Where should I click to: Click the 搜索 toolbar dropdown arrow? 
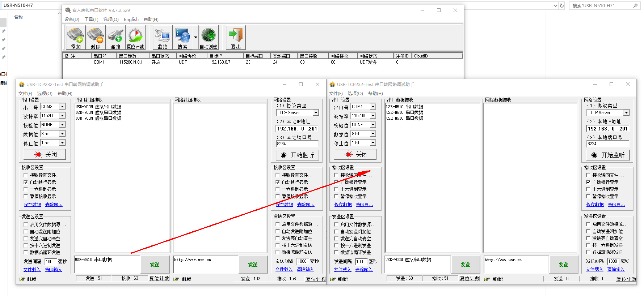pos(195,38)
